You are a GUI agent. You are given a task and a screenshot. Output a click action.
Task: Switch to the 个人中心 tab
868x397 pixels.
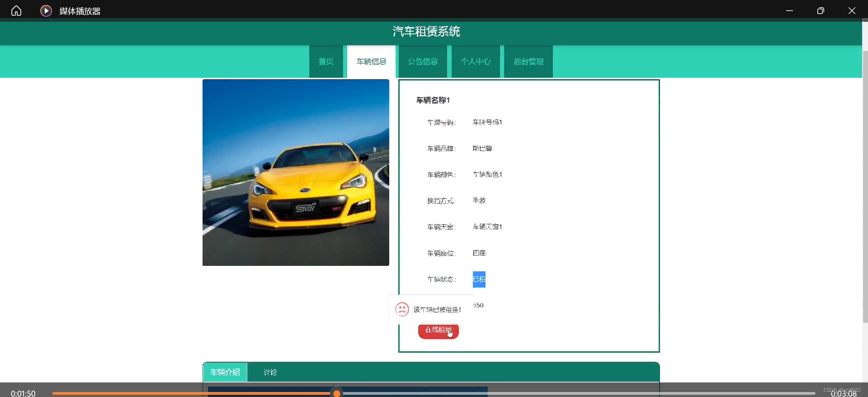pos(476,61)
